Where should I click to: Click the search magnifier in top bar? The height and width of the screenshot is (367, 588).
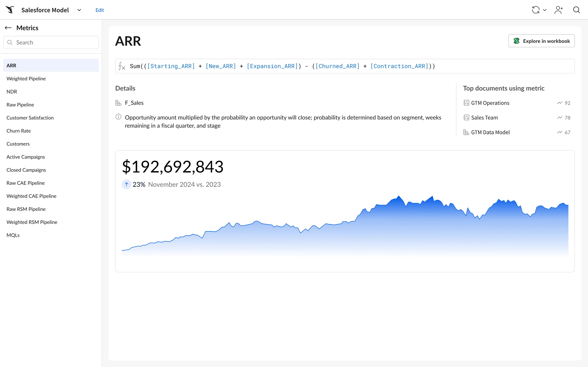[576, 10]
